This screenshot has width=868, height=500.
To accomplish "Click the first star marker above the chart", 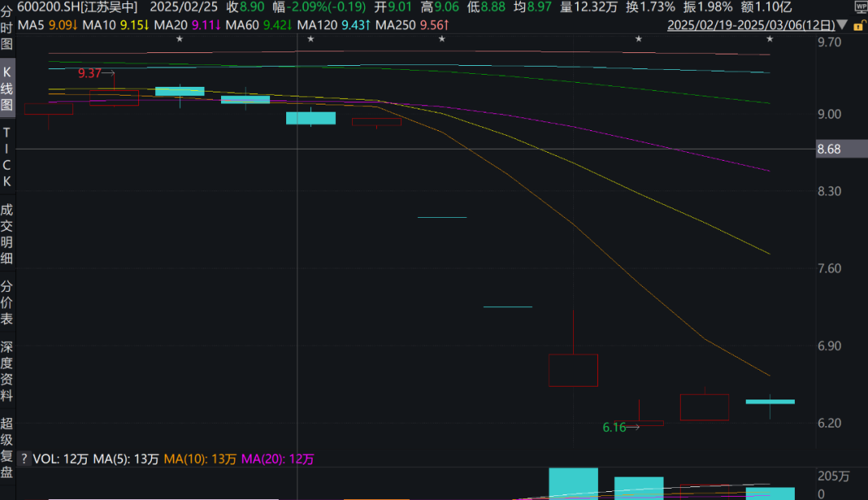I will click(x=179, y=39).
